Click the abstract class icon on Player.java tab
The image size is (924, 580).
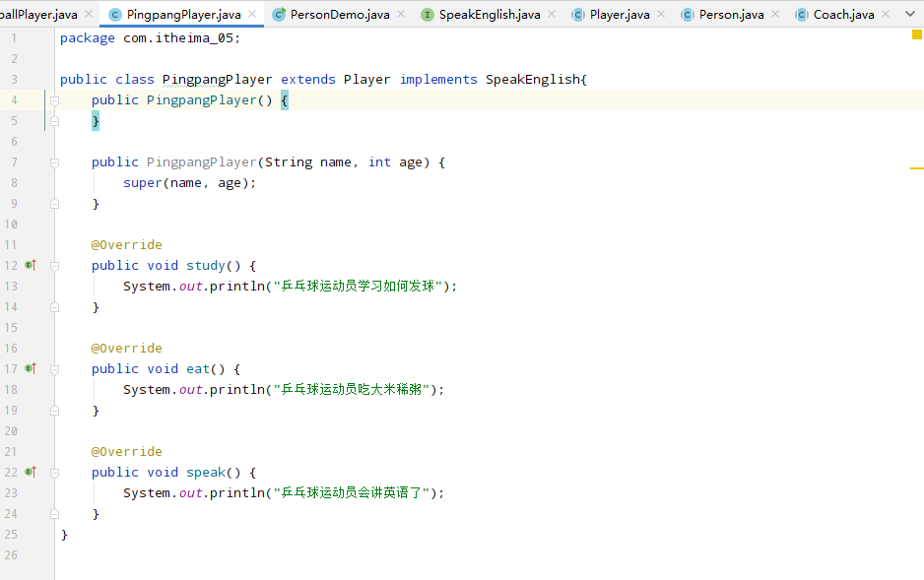pyautogui.click(x=578, y=15)
